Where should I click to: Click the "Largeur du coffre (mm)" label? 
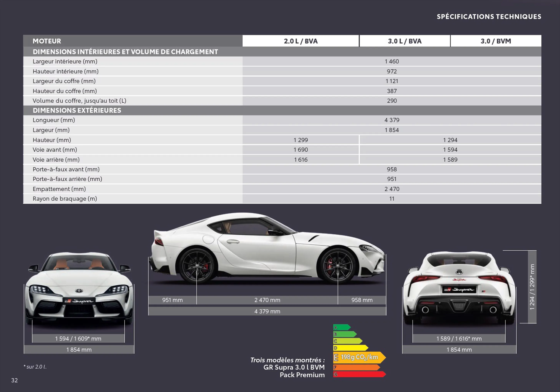pos(64,81)
